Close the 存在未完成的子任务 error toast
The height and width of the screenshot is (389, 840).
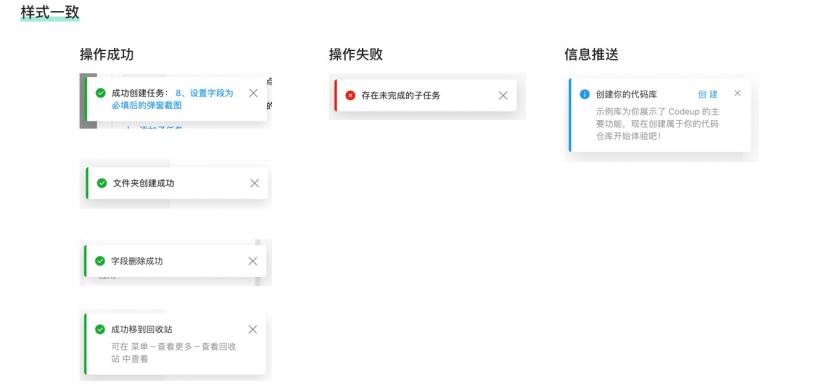coord(503,95)
